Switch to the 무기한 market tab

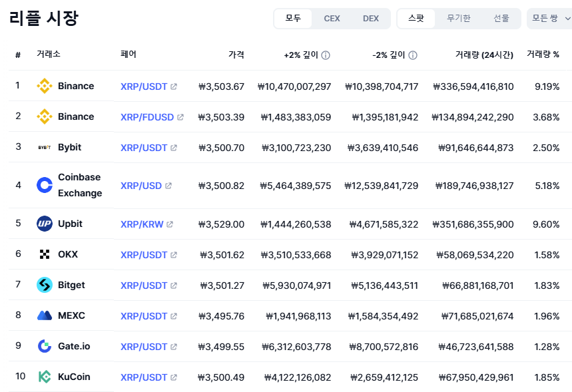459,18
